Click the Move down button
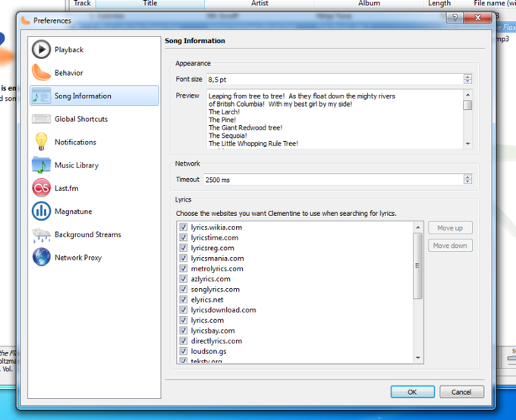Image resolution: width=516 pixels, height=420 pixels. tap(450, 246)
